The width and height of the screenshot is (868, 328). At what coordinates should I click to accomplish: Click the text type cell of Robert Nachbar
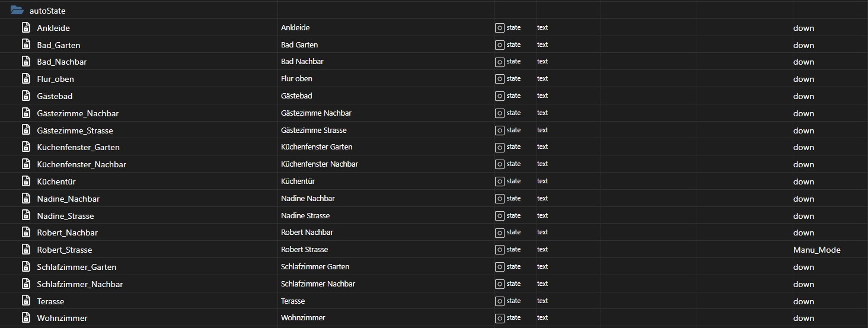click(x=542, y=232)
